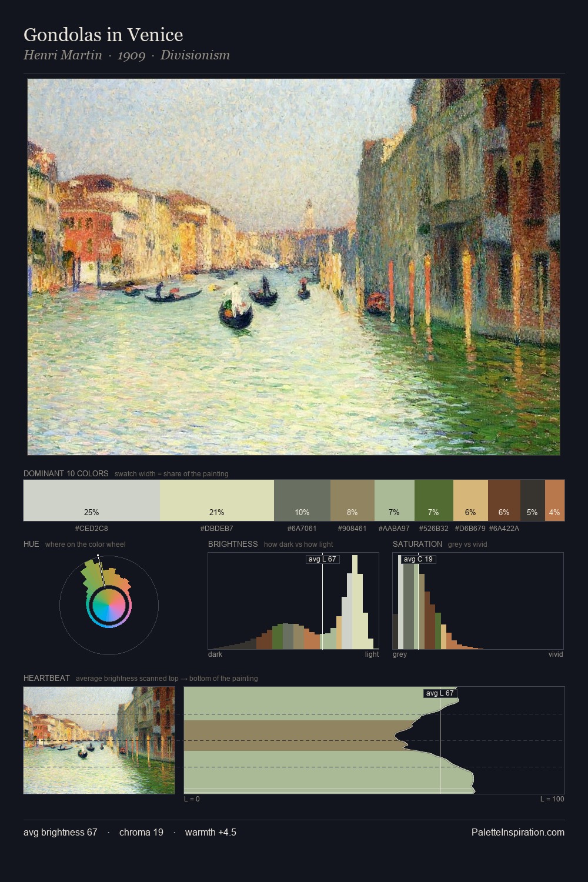
Task: Click the 'light' axis label
Action: (x=372, y=654)
